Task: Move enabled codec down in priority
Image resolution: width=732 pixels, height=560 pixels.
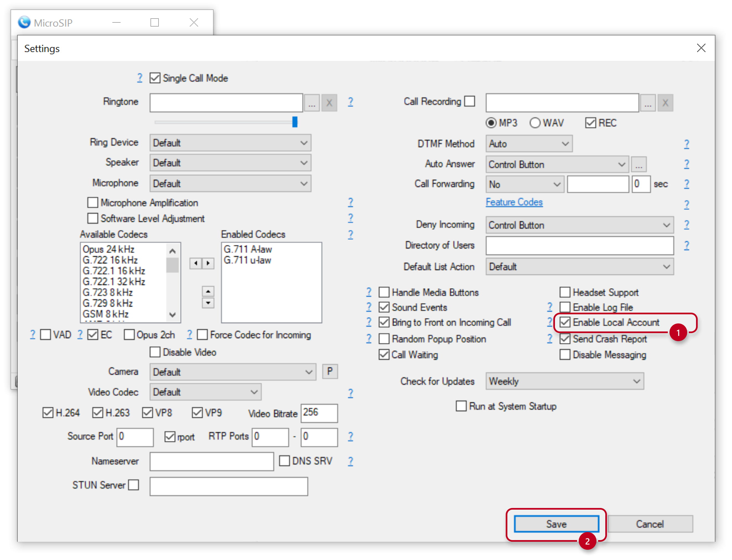Action: click(208, 303)
